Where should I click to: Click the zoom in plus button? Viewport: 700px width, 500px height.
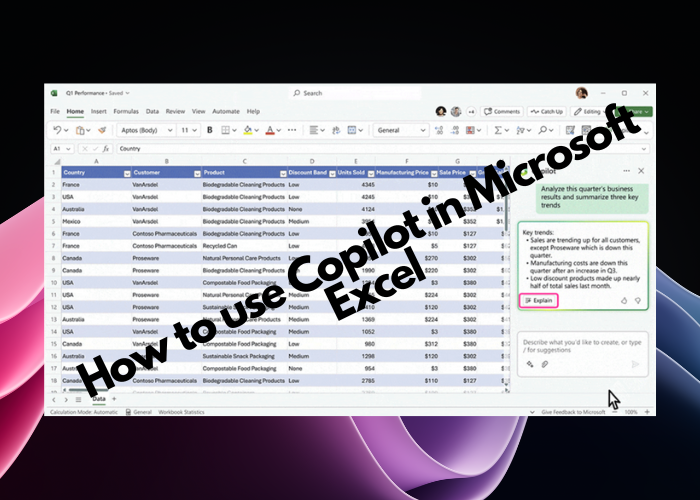(647, 412)
